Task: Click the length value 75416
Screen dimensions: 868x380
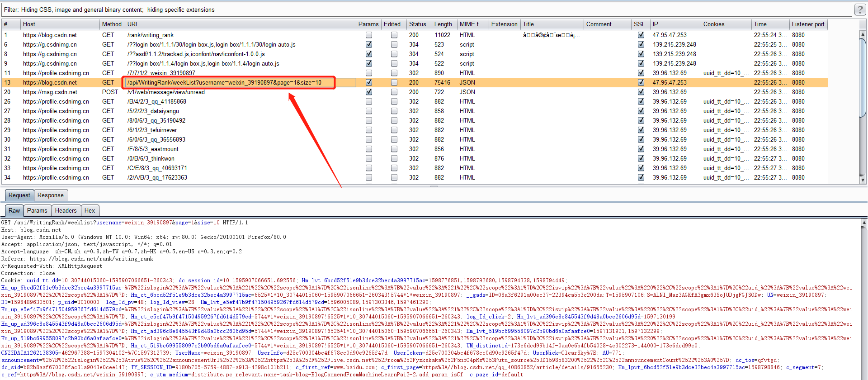Action: pos(442,82)
